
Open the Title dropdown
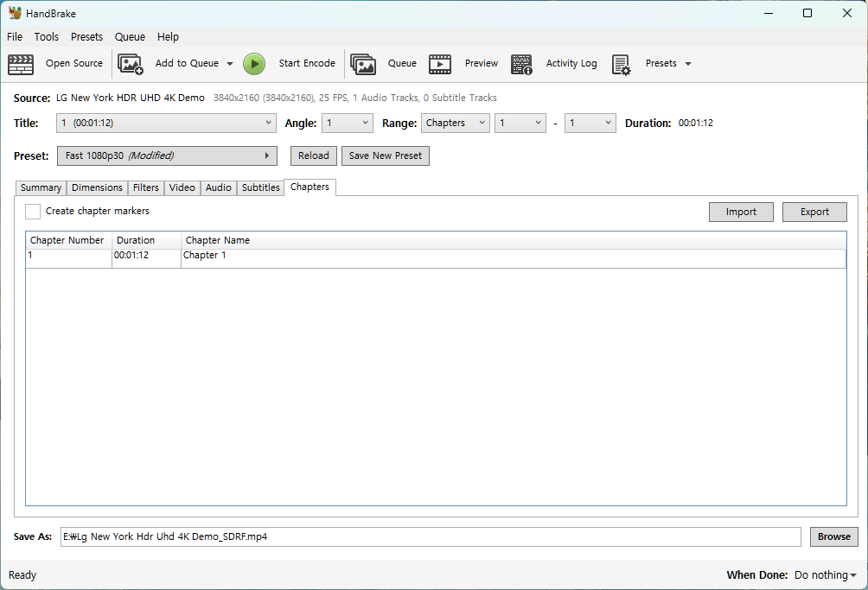166,123
